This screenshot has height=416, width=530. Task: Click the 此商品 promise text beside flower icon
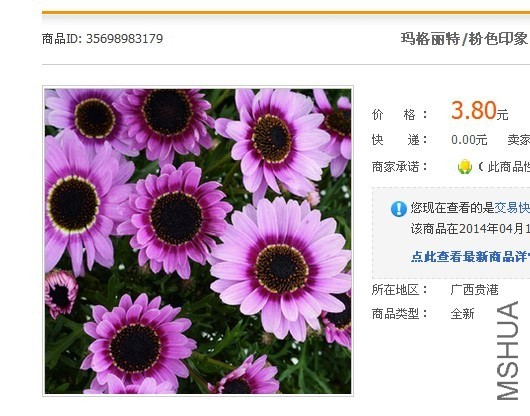pyautogui.click(x=504, y=167)
